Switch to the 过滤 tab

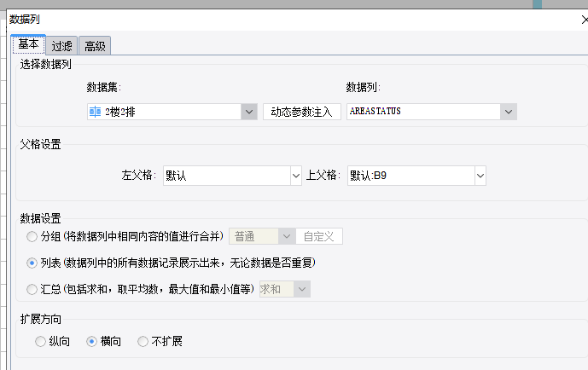tap(61, 46)
